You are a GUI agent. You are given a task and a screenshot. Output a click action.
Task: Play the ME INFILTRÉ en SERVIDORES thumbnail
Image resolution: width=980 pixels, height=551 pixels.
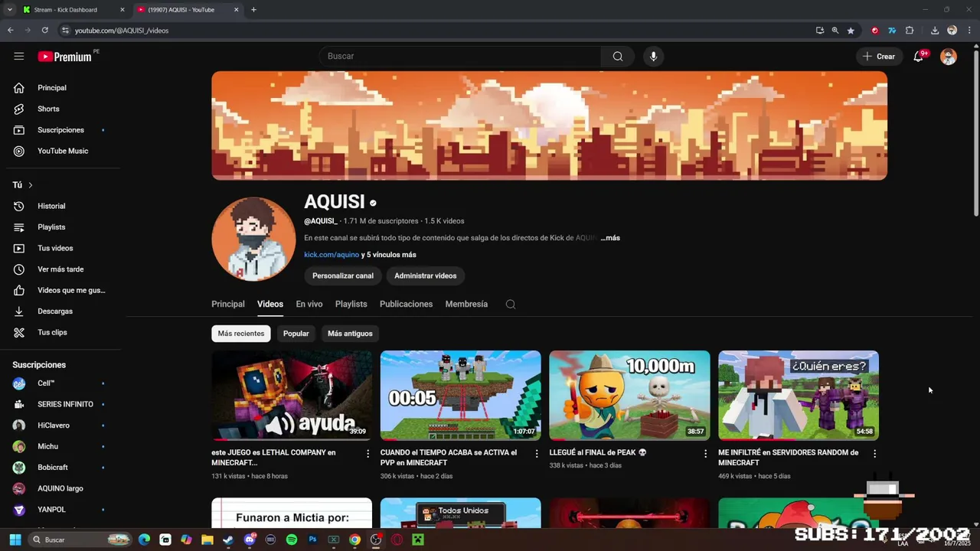point(799,396)
